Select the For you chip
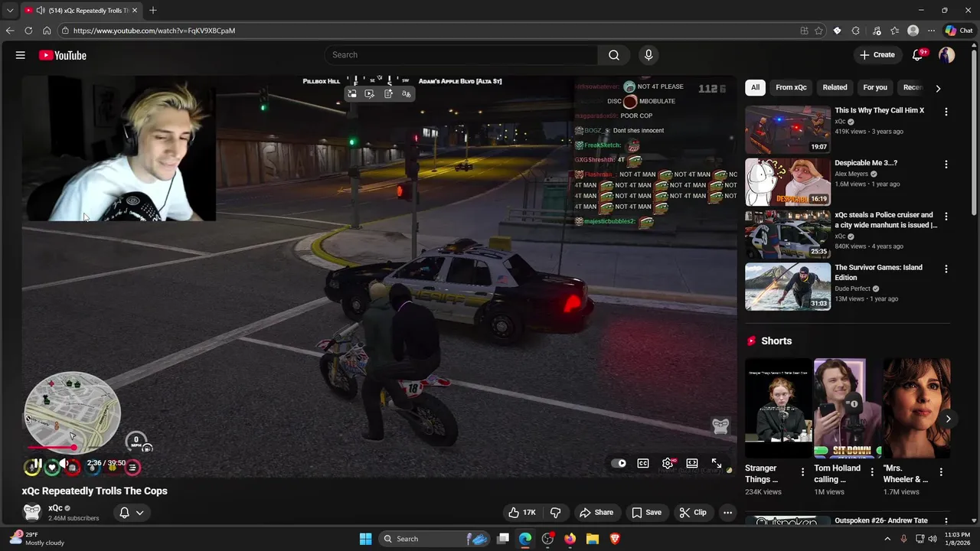The width and height of the screenshot is (980, 551). pyautogui.click(x=875, y=87)
